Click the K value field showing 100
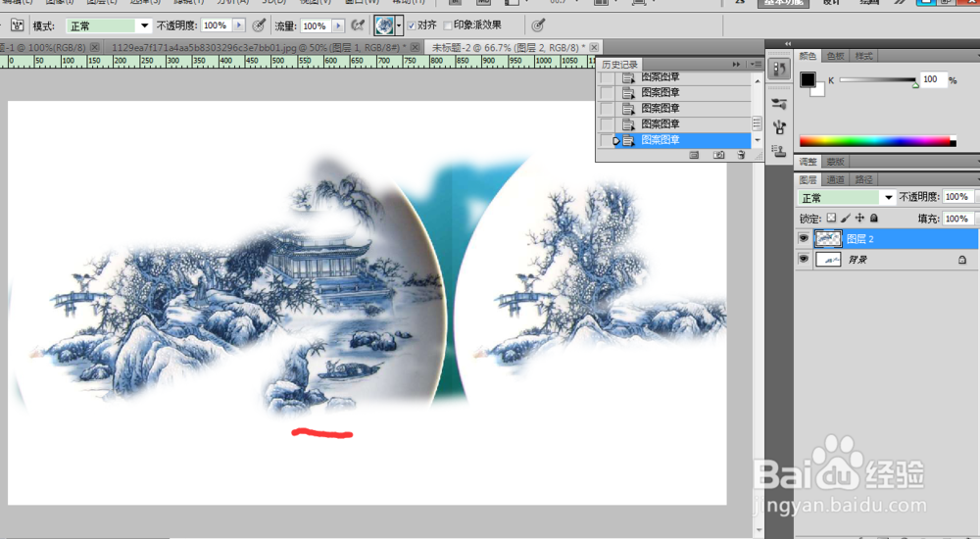Image resolution: width=980 pixels, height=539 pixels. pyautogui.click(x=932, y=79)
